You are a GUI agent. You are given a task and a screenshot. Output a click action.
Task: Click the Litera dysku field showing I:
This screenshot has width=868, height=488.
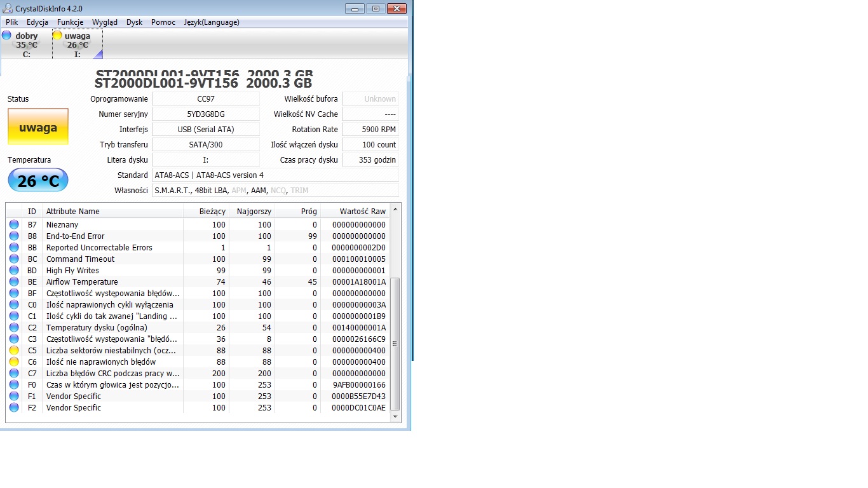tap(206, 159)
